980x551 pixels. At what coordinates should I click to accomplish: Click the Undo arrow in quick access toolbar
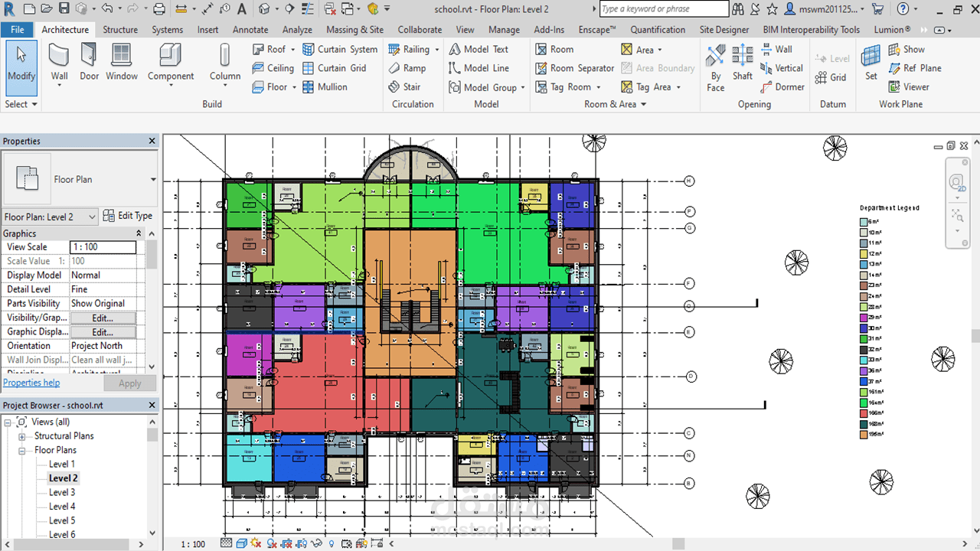coord(106,9)
